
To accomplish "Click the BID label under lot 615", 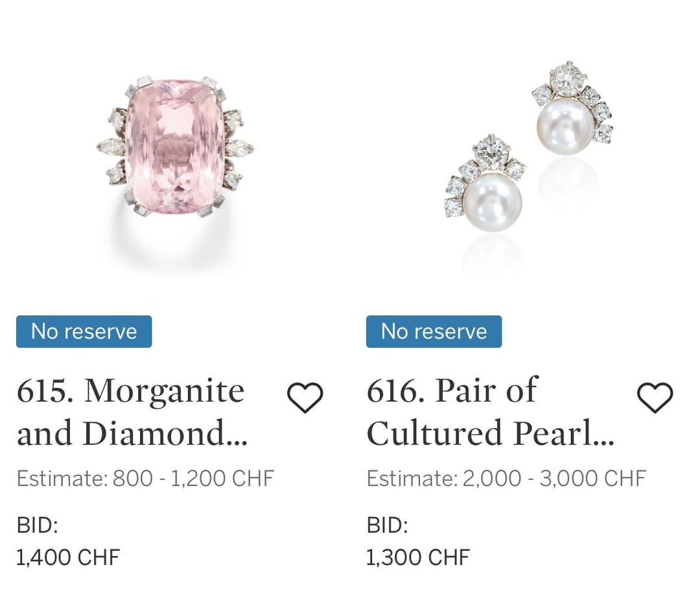I will (x=37, y=525).
